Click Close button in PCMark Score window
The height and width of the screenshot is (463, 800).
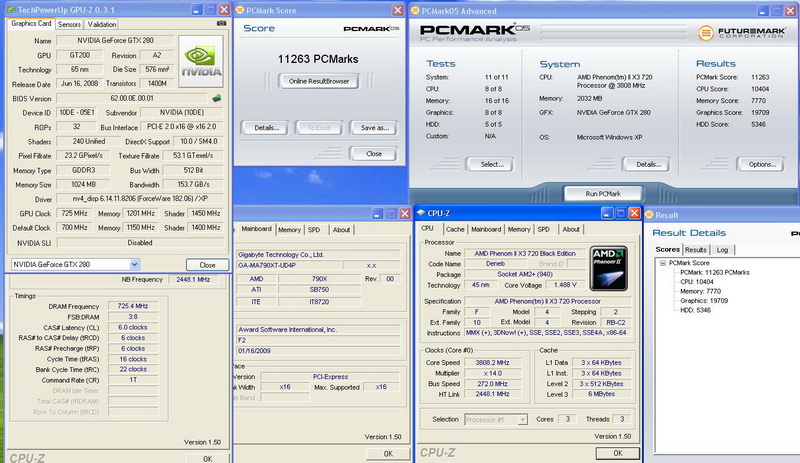(373, 154)
